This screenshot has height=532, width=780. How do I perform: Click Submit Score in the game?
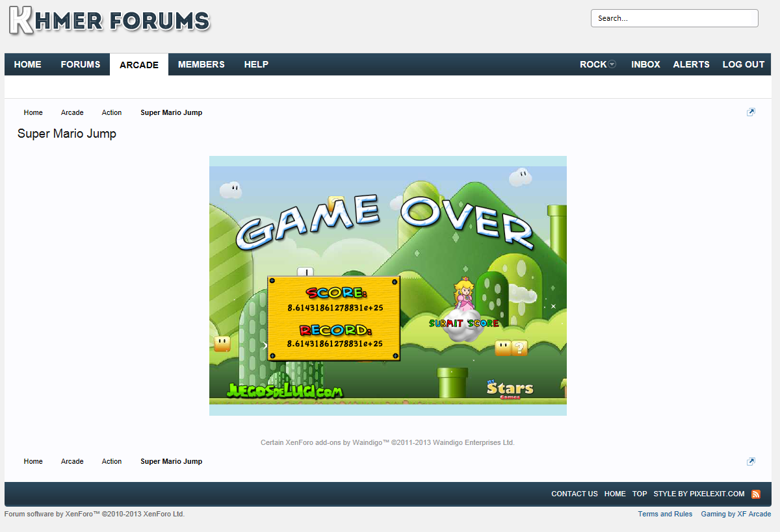click(x=464, y=323)
